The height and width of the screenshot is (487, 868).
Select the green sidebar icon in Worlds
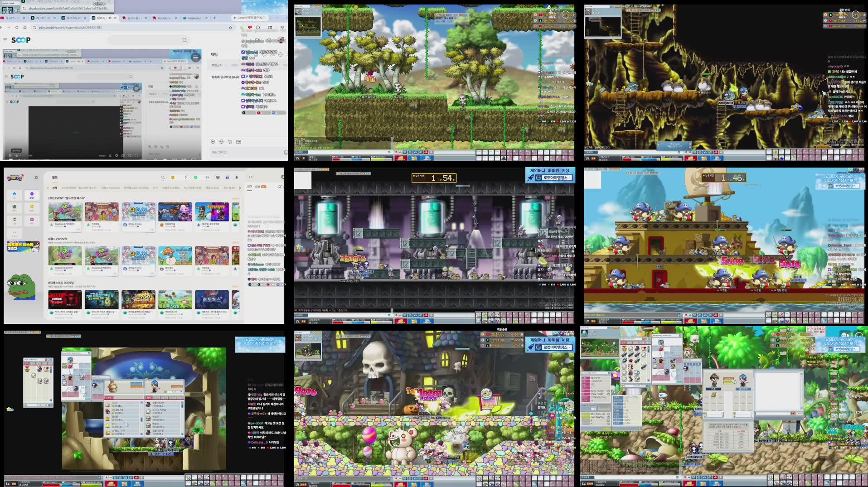14,208
